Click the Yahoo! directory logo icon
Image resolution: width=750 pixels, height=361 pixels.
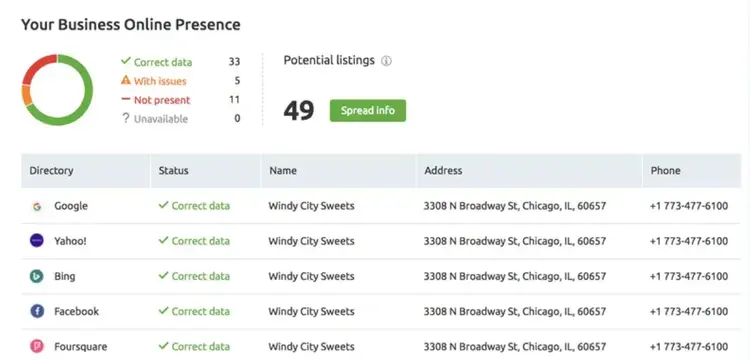(x=37, y=241)
